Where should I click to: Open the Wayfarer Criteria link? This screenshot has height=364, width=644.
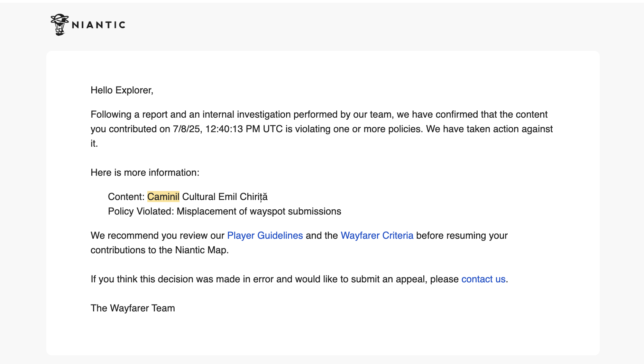[x=377, y=236]
